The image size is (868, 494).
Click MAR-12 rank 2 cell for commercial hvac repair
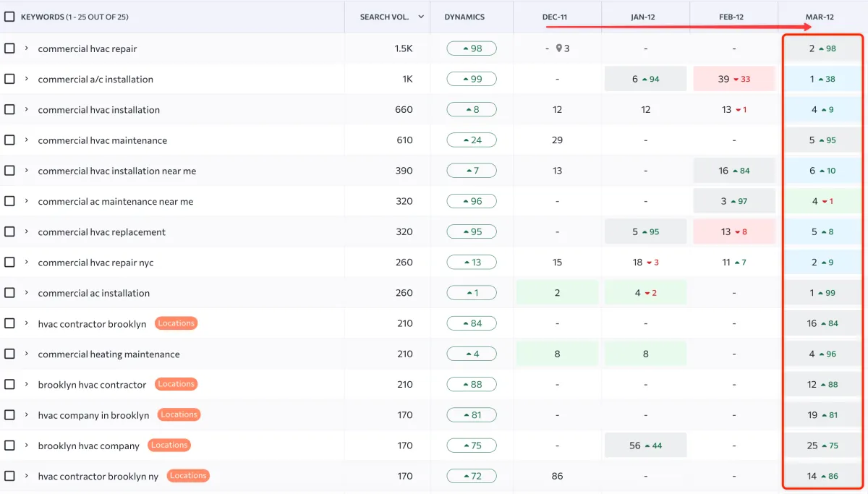[x=822, y=48]
